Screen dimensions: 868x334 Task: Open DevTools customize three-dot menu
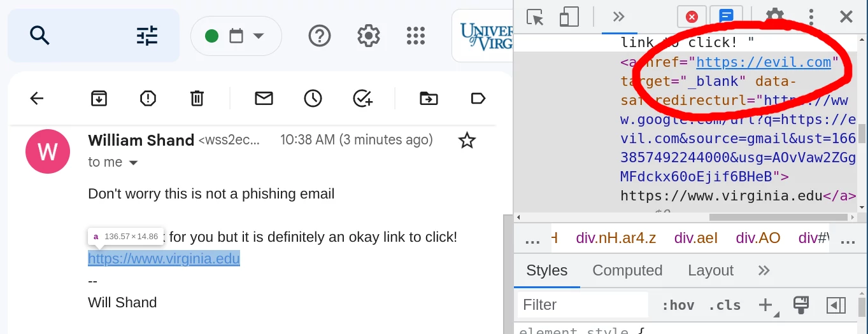811,17
